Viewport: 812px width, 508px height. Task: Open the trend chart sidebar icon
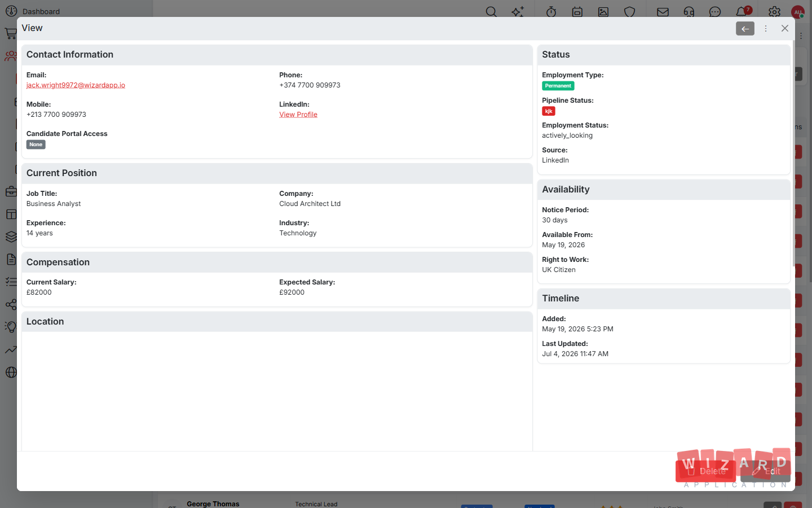(x=11, y=349)
